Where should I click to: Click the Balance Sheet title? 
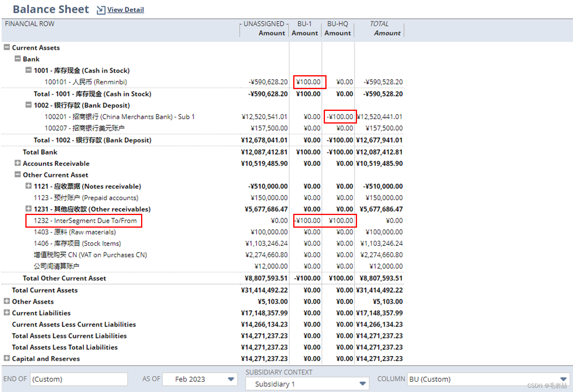pos(51,9)
